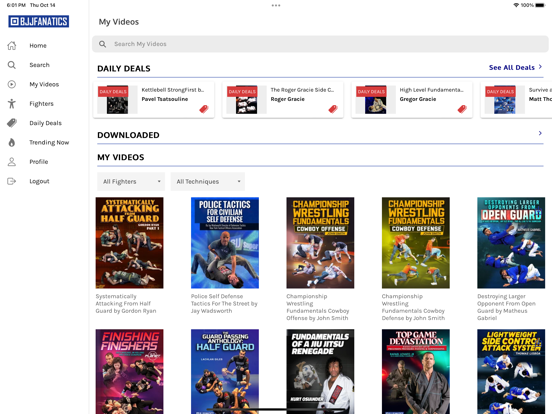552x414 pixels.
Task: Click the Daily Deals tag icon
Action: tap(12, 123)
